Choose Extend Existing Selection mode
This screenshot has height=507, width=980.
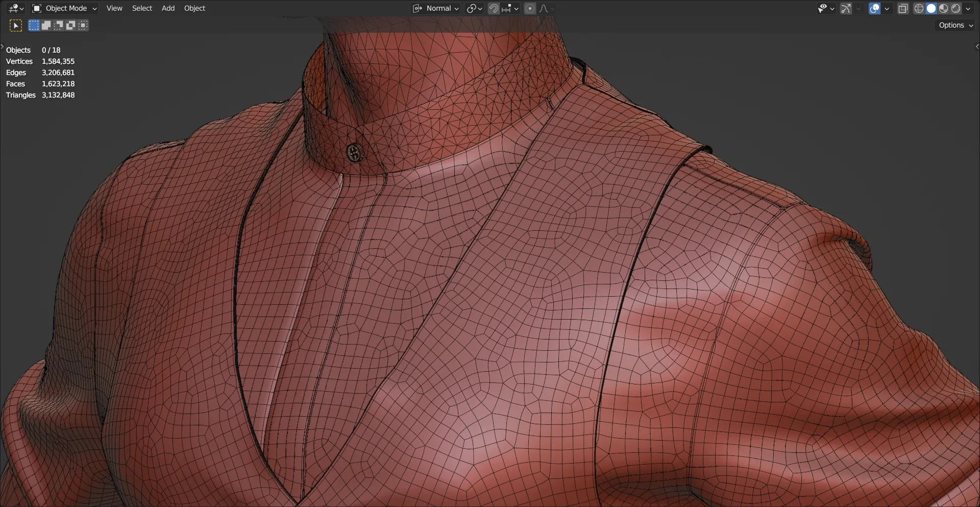pos(46,25)
